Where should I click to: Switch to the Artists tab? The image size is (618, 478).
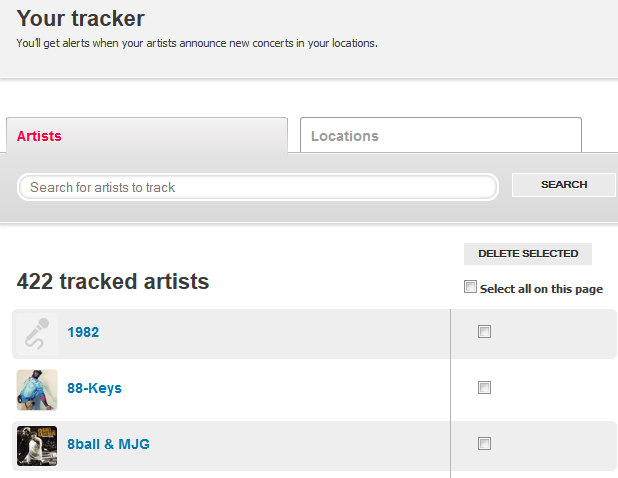[40, 136]
